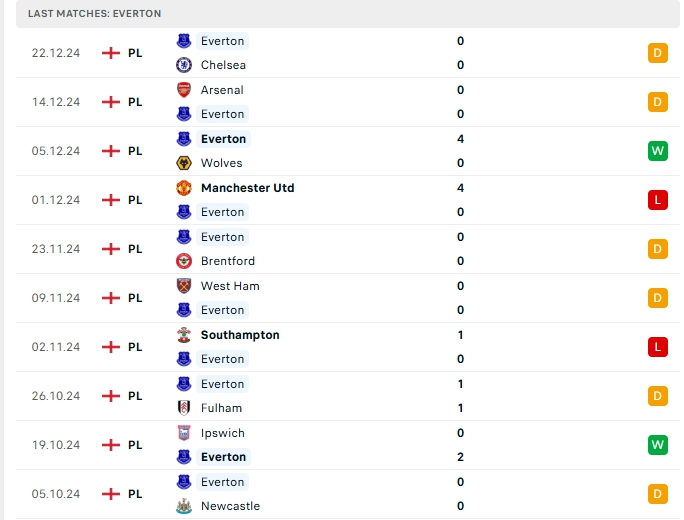The image size is (684, 520).
Task: Select the 19.10.24 Ipswich match row date
Action: (56, 445)
